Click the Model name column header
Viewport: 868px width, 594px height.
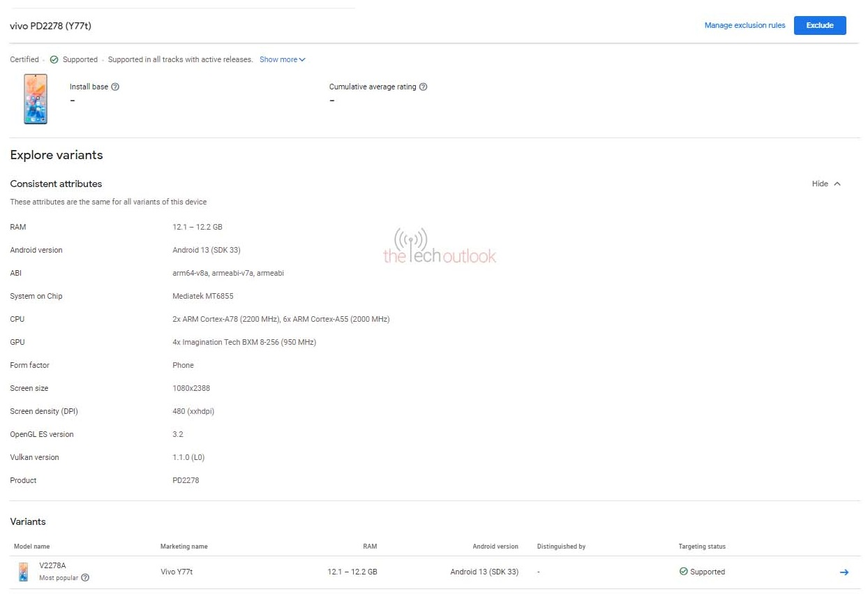(x=32, y=547)
